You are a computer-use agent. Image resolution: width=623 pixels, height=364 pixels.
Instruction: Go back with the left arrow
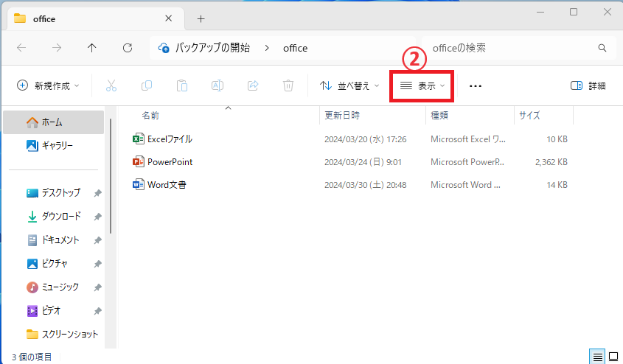coord(21,48)
